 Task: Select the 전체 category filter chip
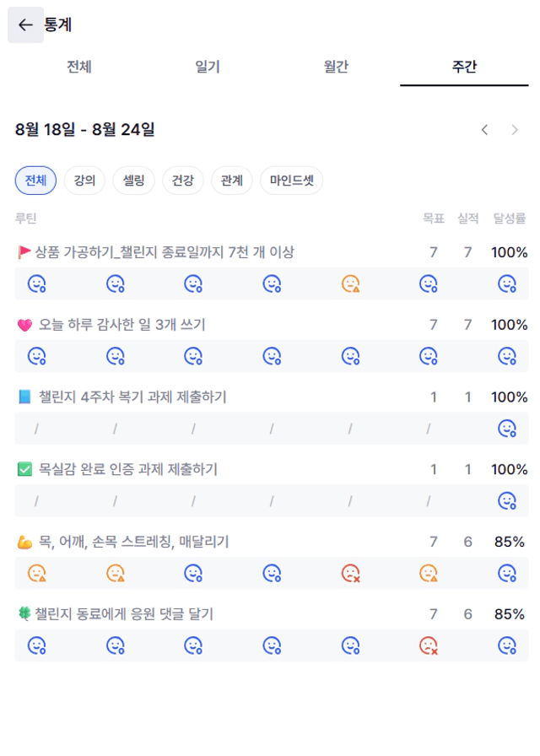coord(35,181)
